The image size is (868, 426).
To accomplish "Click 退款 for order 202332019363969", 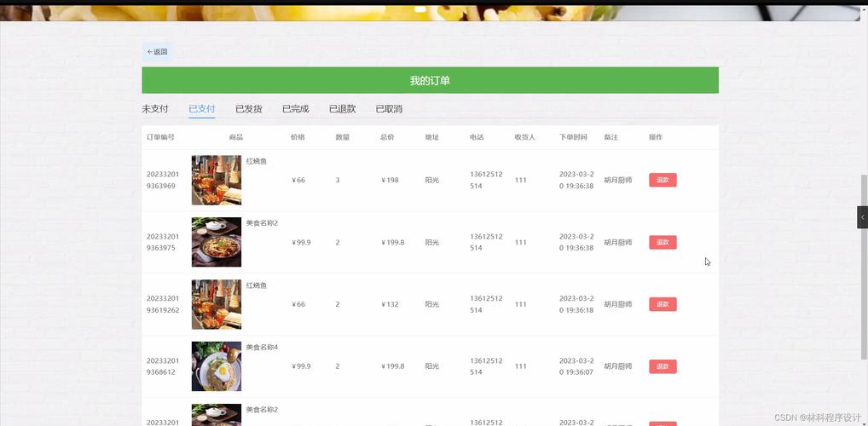I will 663,180.
